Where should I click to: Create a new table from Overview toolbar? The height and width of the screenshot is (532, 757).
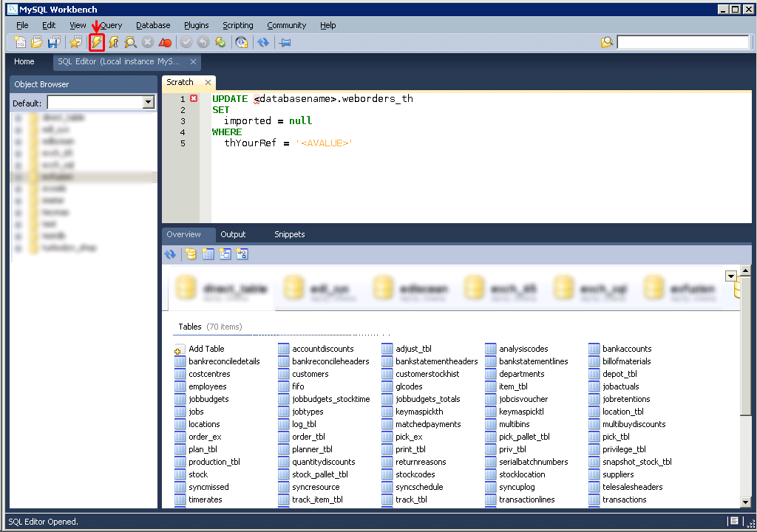(x=208, y=254)
